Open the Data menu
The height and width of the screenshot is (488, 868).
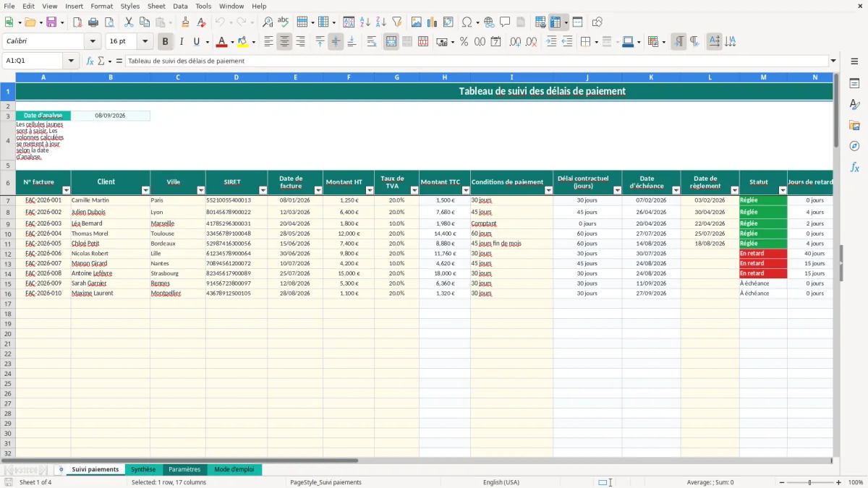180,6
